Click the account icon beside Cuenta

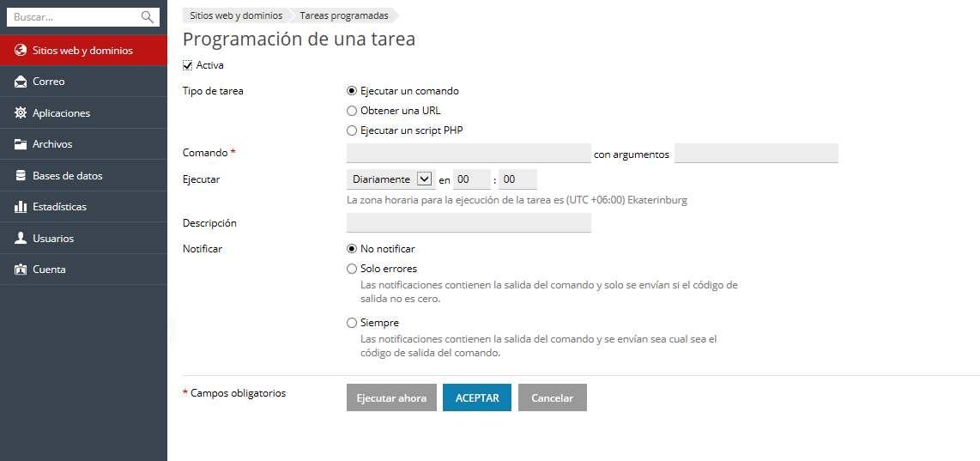21,270
